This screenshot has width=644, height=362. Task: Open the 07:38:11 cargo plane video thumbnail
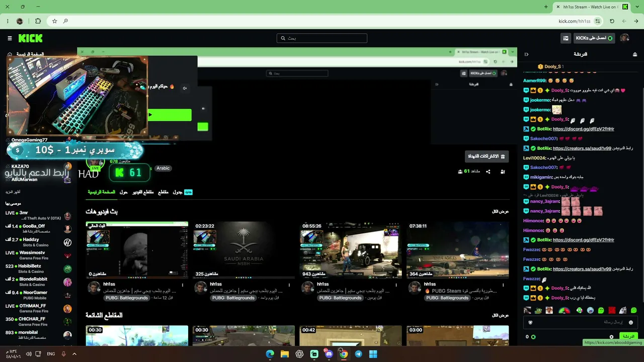tap(457, 250)
